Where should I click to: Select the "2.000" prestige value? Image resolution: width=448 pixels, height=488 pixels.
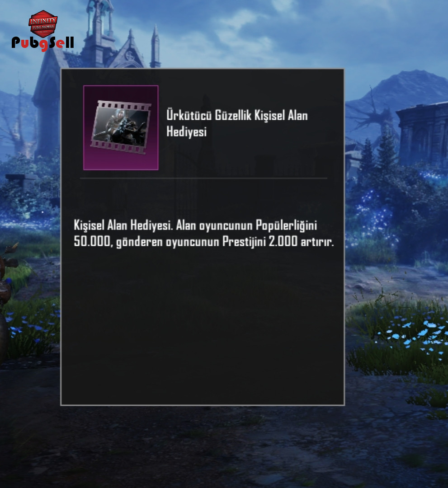(x=283, y=241)
